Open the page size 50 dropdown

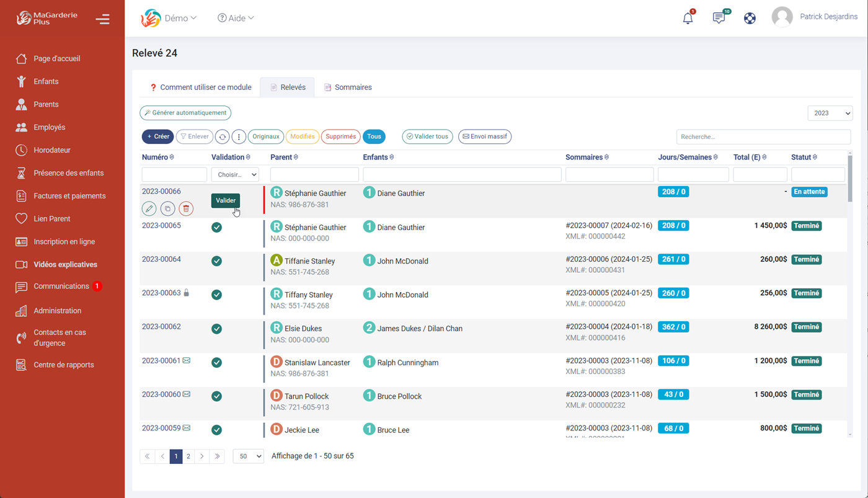coord(248,456)
